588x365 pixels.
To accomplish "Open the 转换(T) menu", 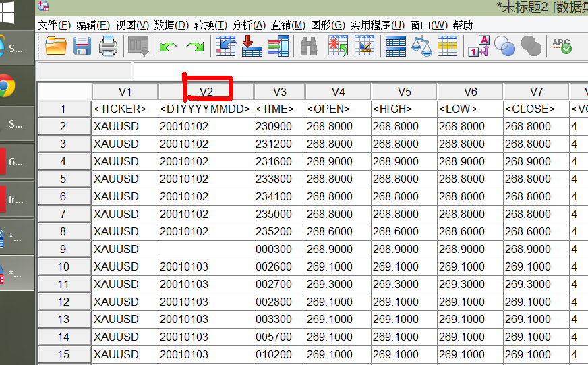I will click(x=210, y=25).
